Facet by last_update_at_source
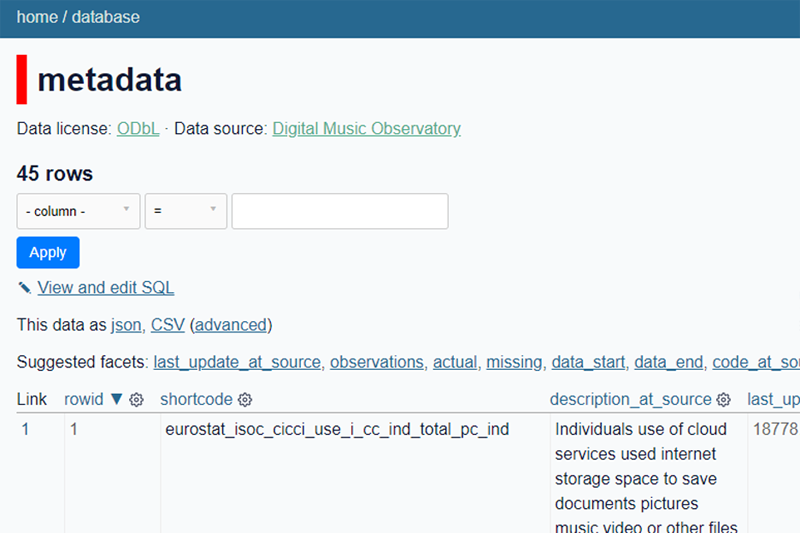 [237, 362]
